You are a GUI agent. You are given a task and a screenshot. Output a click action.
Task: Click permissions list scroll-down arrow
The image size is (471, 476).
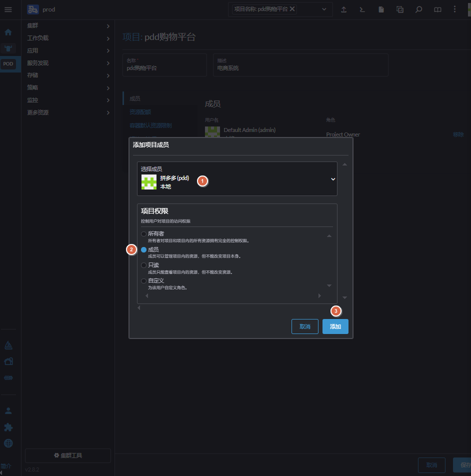[329, 285]
